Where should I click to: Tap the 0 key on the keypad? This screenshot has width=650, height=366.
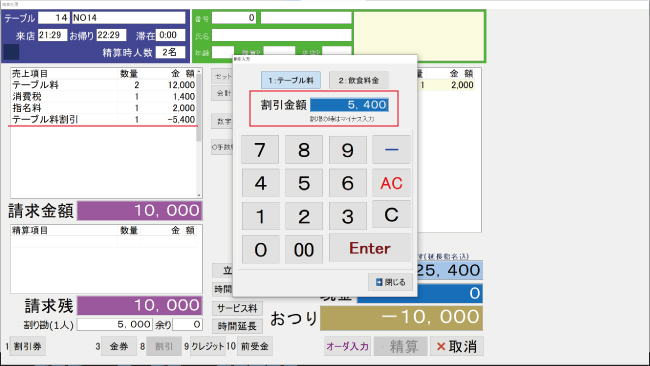(260, 250)
